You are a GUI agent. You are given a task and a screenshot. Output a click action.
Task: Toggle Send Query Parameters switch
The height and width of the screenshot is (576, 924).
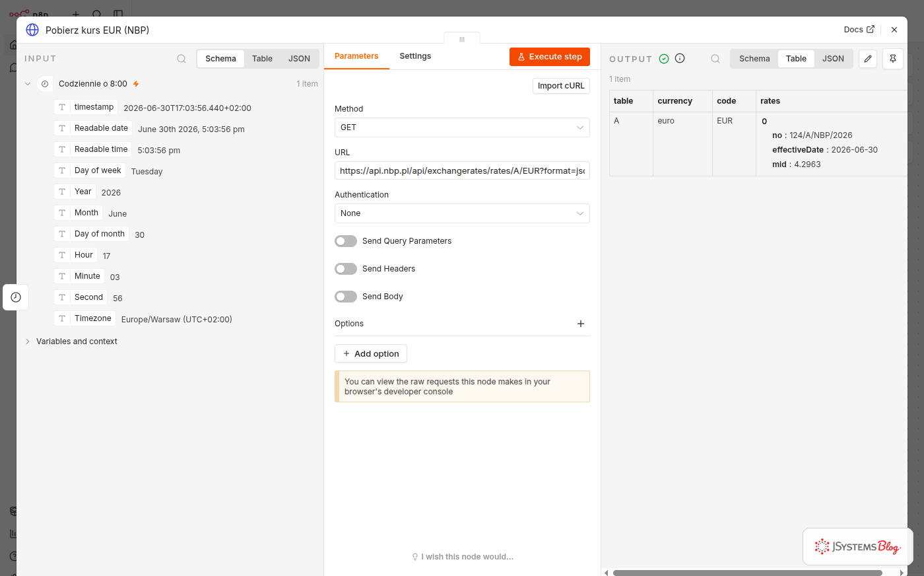346,241
